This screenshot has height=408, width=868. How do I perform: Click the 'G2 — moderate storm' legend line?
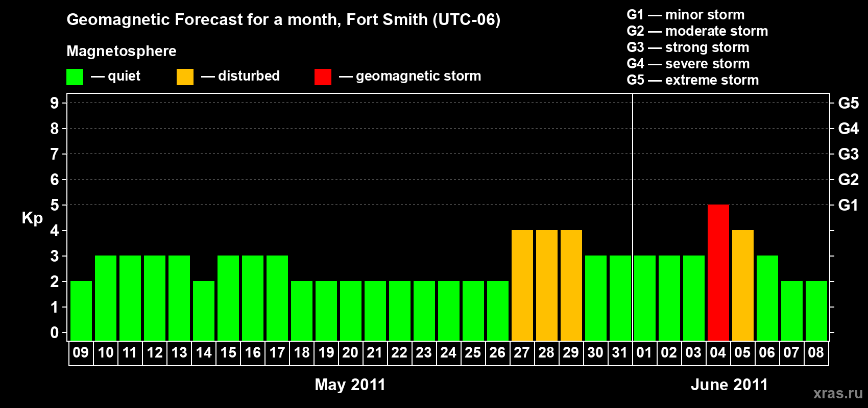coord(697,31)
